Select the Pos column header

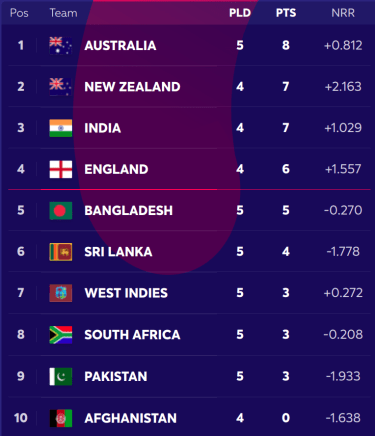[19, 13]
